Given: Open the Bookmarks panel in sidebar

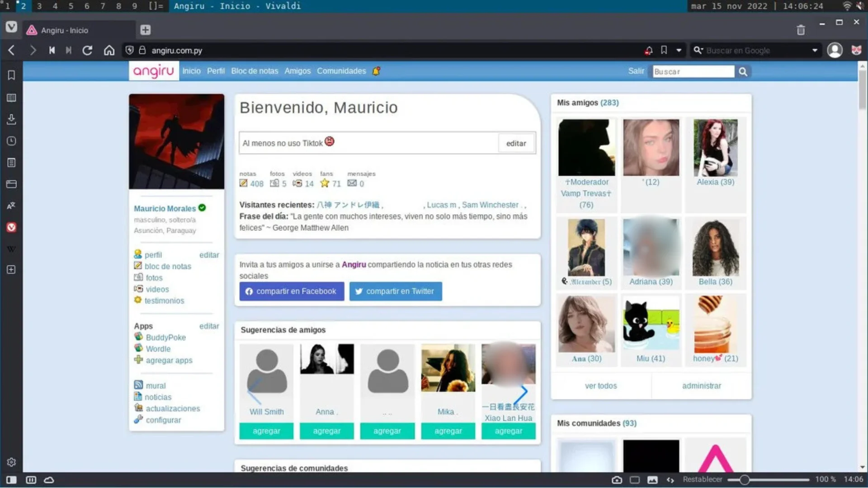Looking at the screenshot, I should pyautogui.click(x=11, y=75).
